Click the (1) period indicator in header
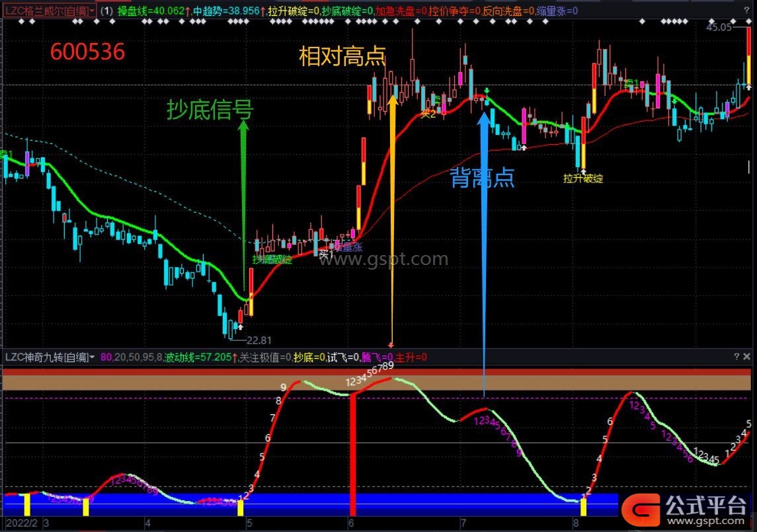This screenshot has width=757, height=532. click(106, 11)
